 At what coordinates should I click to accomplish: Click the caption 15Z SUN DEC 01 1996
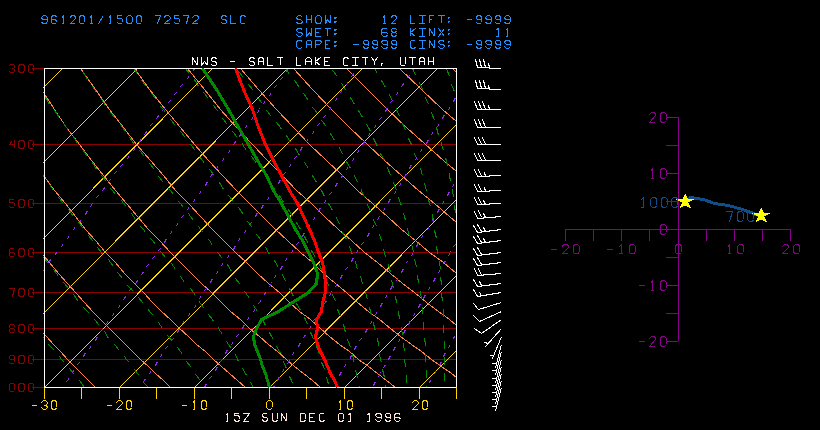click(313, 418)
